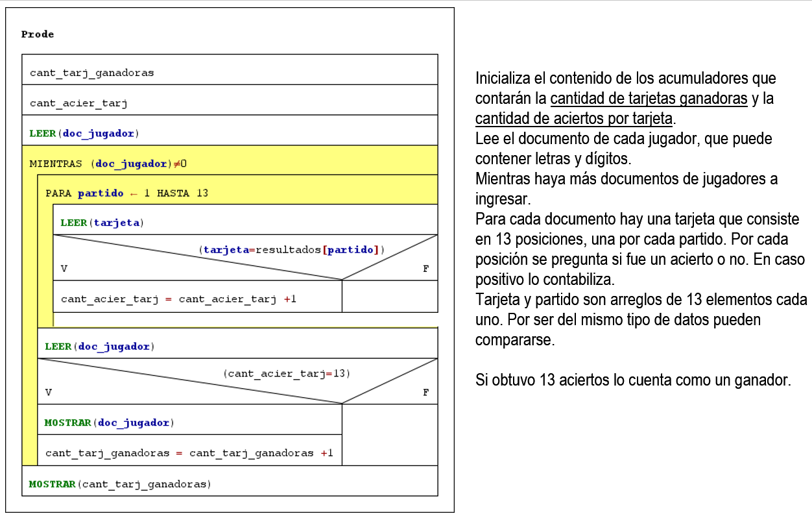Click the LEER(doc_jugador) block inside the loop
812x516 pixels.
tap(99, 347)
